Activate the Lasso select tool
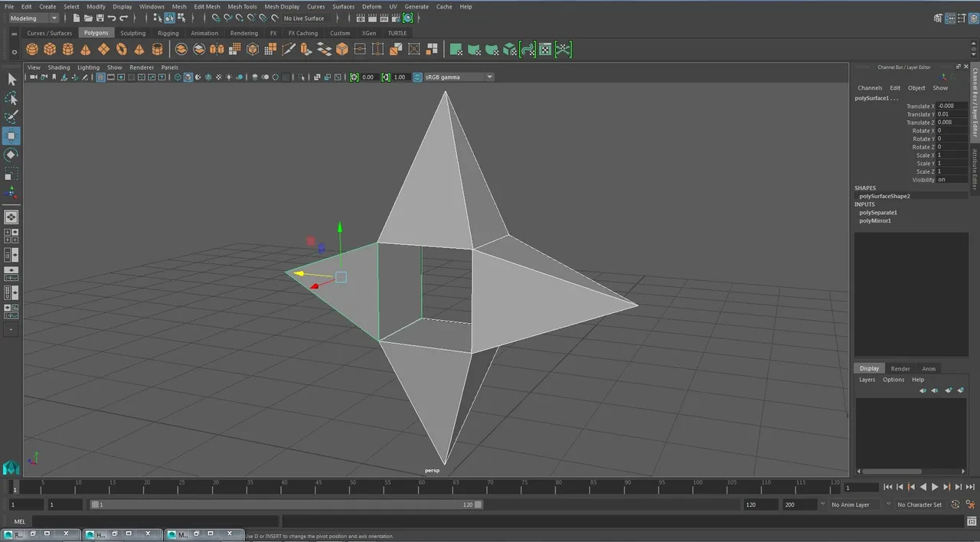Image resolution: width=980 pixels, height=542 pixels. tap(11, 99)
